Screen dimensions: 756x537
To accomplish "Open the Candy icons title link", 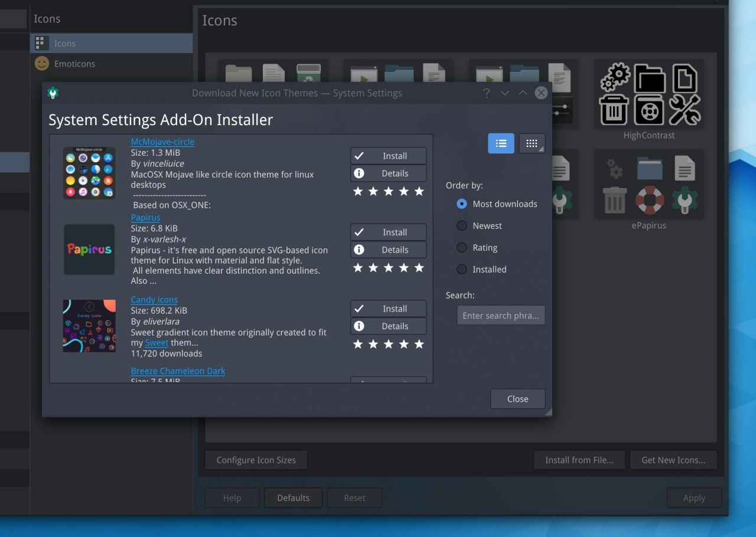I will point(154,300).
